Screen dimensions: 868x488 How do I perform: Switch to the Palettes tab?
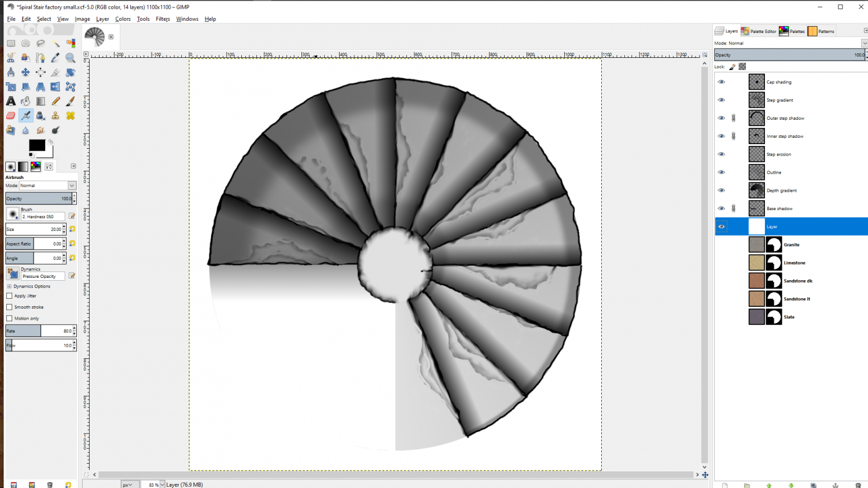792,31
